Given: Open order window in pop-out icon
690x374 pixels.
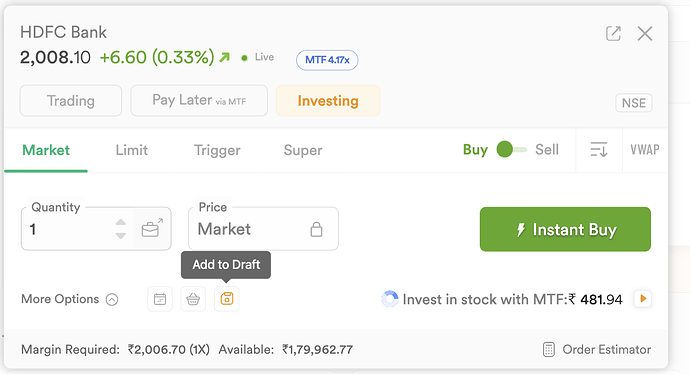Looking at the screenshot, I should 613,33.
